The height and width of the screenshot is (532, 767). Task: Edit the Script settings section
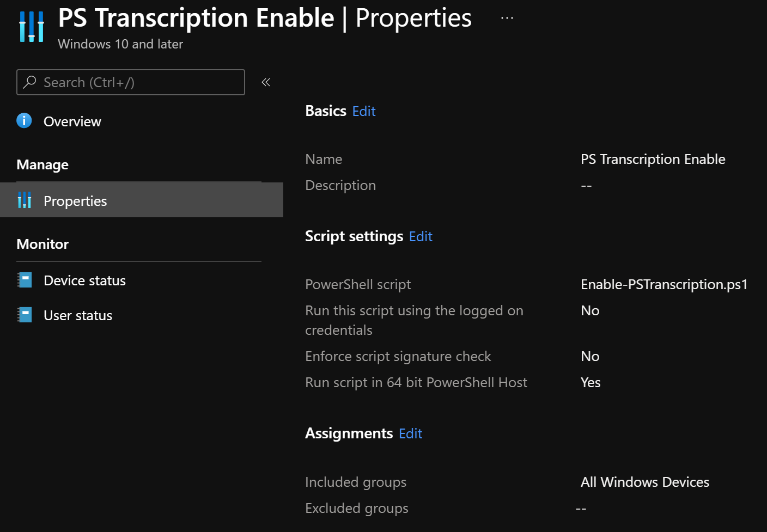click(x=421, y=236)
